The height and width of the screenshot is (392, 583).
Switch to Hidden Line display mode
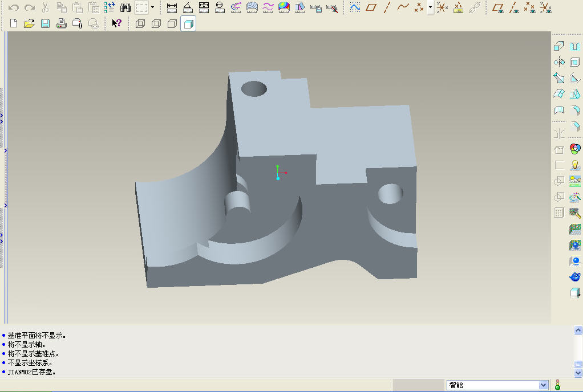(x=156, y=24)
